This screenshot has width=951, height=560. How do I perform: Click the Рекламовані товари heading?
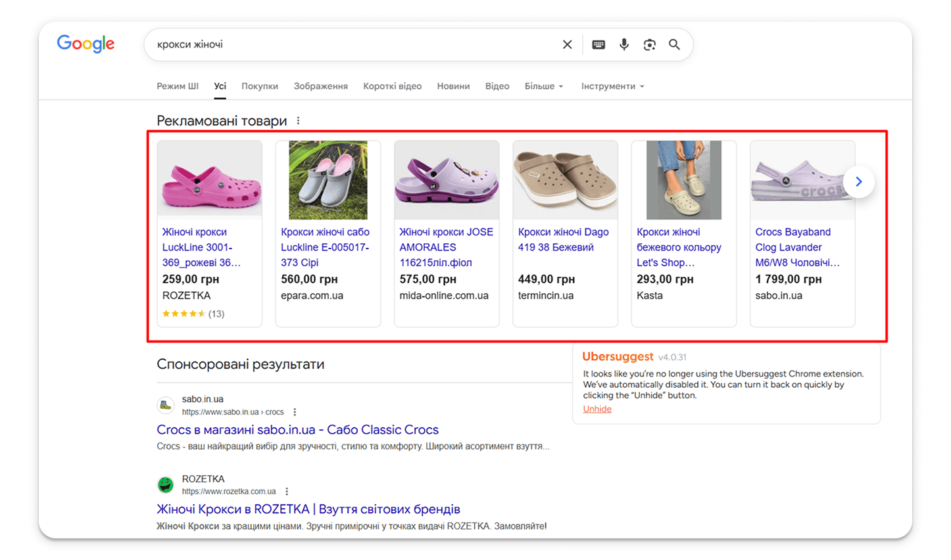click(x=222, y=121)
